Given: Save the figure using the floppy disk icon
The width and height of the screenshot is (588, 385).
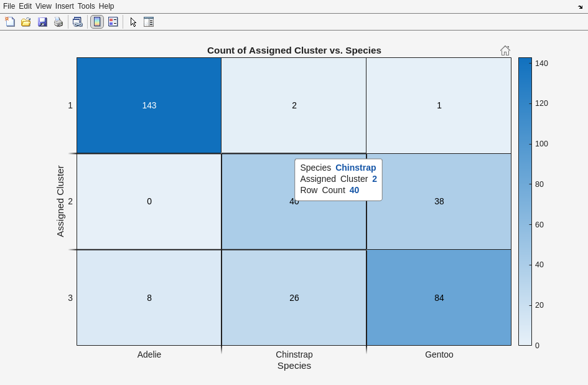Looking at the screenshot, I should (42, 22).
